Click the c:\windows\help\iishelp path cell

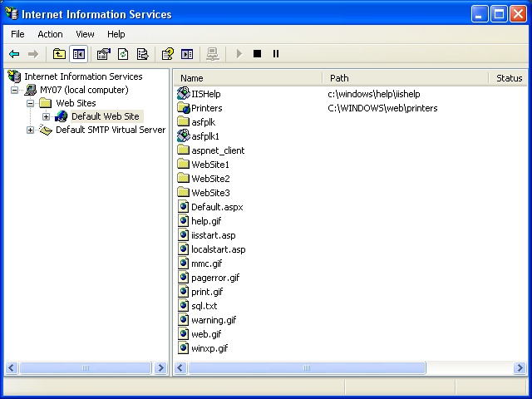pos(374,94)
